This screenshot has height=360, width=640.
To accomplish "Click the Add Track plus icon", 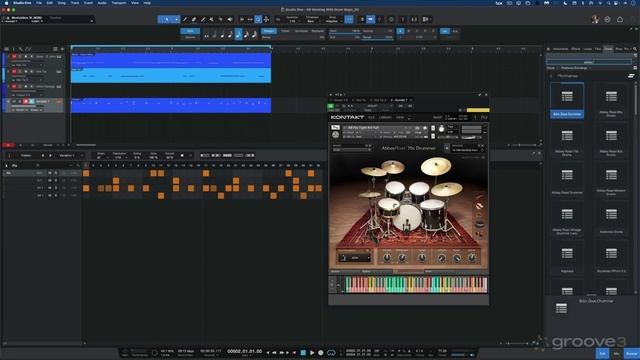I will click(62, 49).
